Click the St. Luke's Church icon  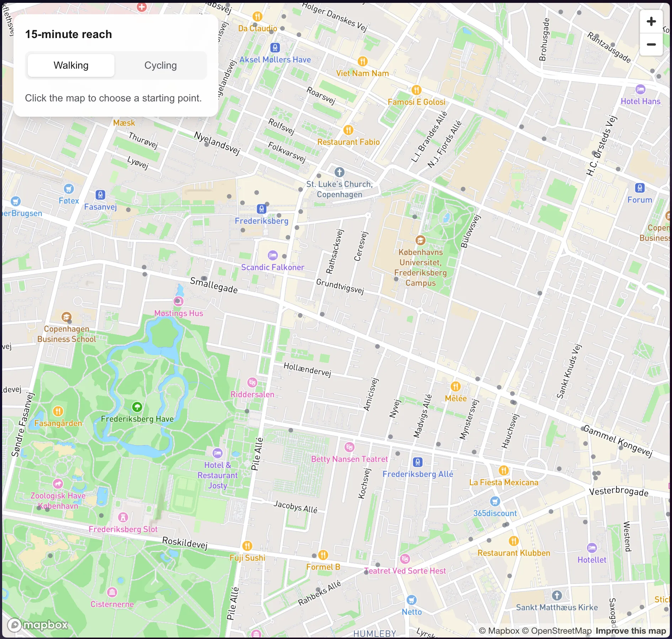click(x=339, y=172)
